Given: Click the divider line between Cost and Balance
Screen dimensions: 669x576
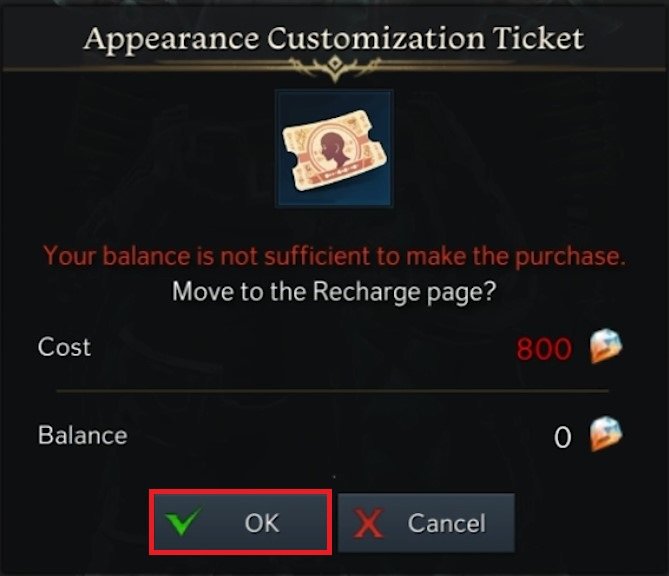Looking at the screenshot, I should 334,391.
